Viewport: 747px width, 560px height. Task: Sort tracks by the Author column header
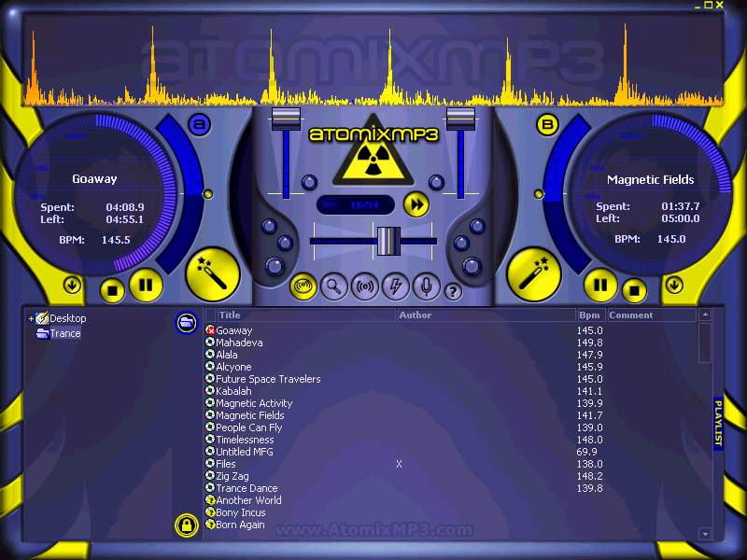coord(486,315)
